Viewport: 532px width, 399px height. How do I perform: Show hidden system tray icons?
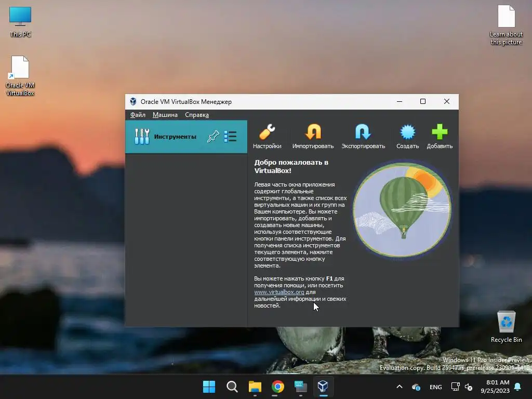point(400,387)
